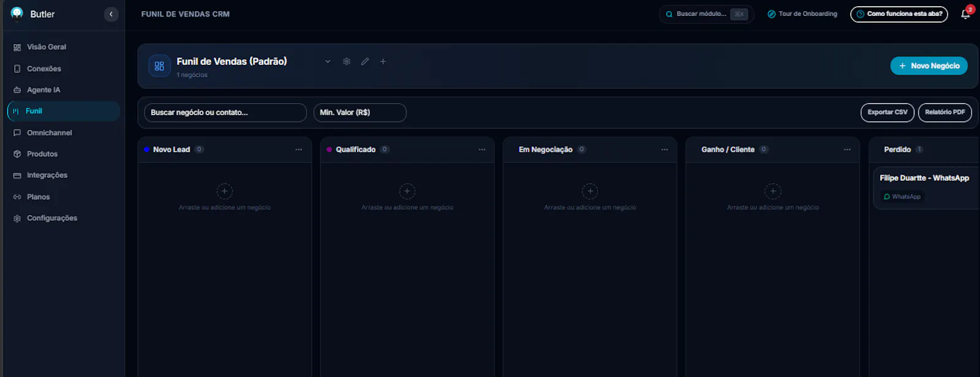
Task: Open notifications bell icon
Action: coord(966,14)
